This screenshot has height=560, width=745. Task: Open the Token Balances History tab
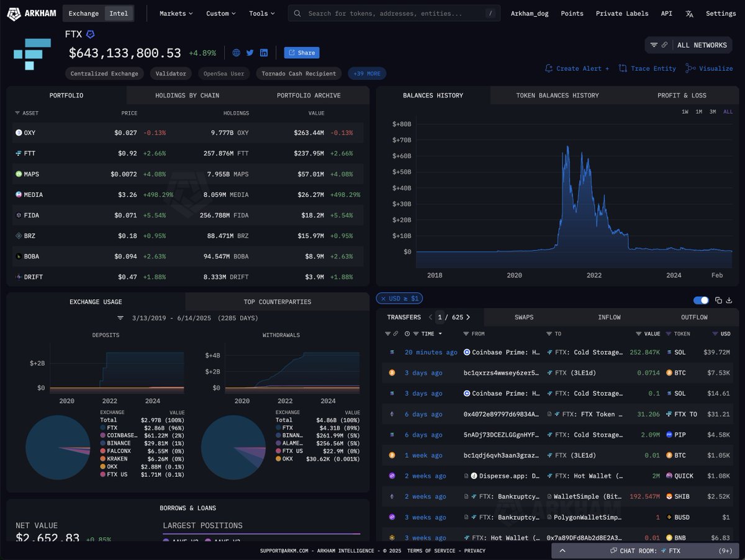(x=558, y=96)
